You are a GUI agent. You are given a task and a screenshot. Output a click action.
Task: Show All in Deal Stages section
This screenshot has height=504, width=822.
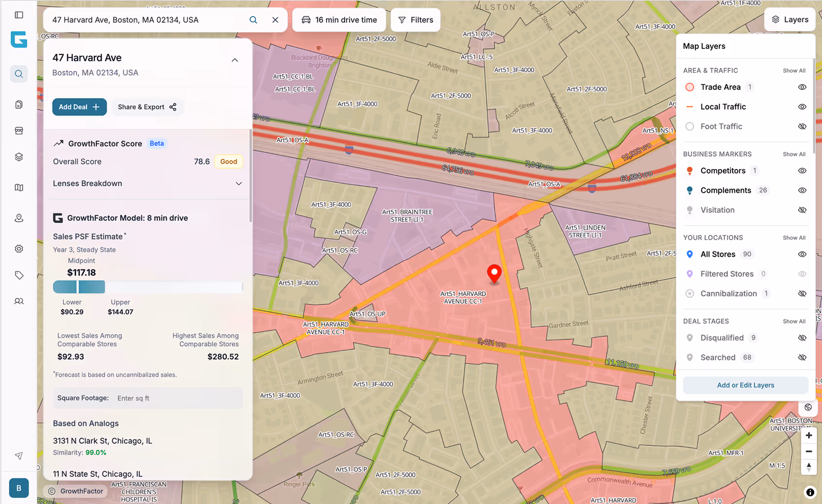794,321
